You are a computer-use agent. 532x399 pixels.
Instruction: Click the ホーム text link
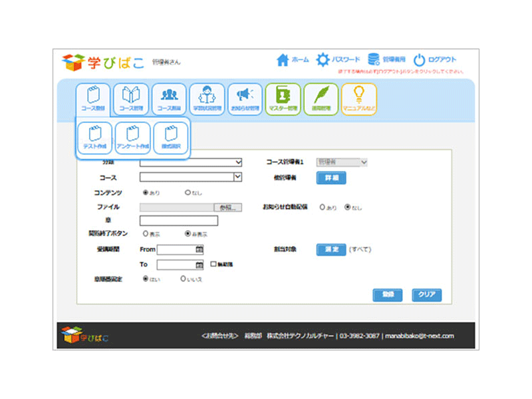[x=301, y=60]
